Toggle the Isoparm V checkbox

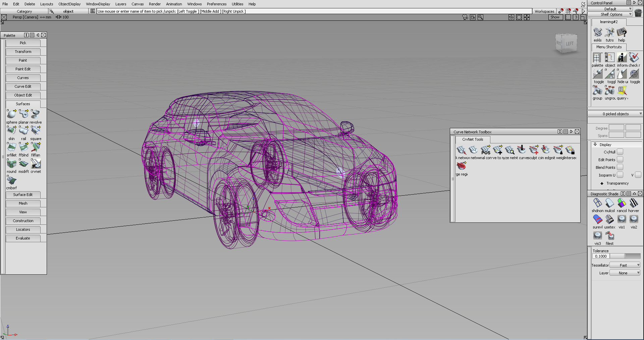(638, 175)
